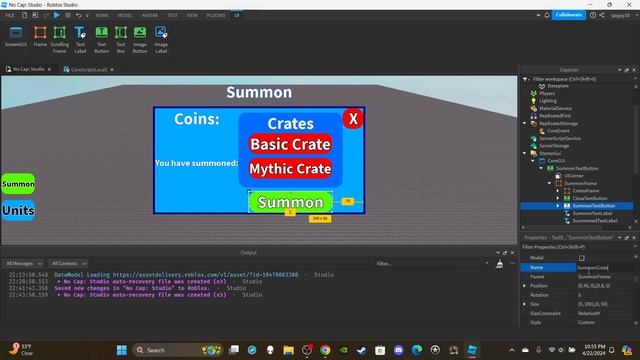Click the Rotation property value
Image resolution: width=640 pixels, height=360 pixels.
[605, 295]
